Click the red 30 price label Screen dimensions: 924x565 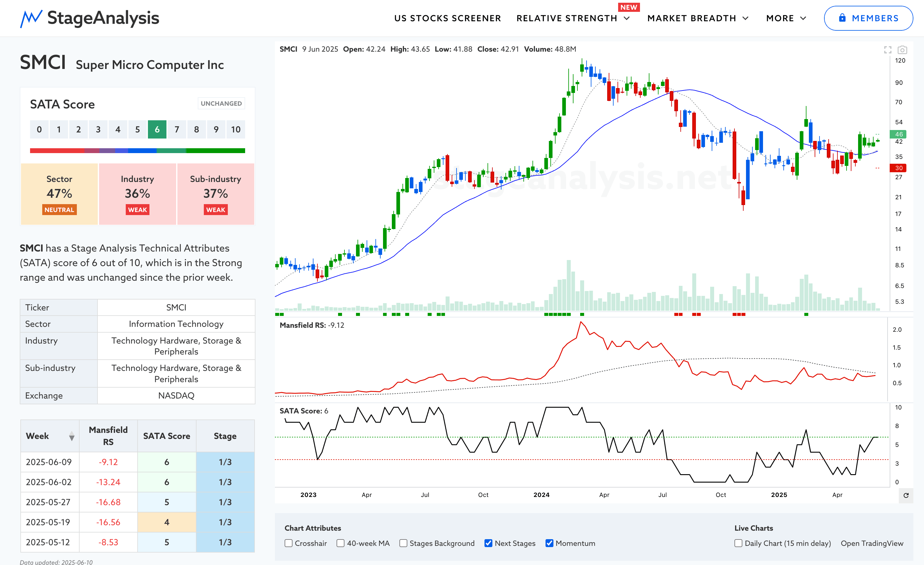tap(898, 168)
